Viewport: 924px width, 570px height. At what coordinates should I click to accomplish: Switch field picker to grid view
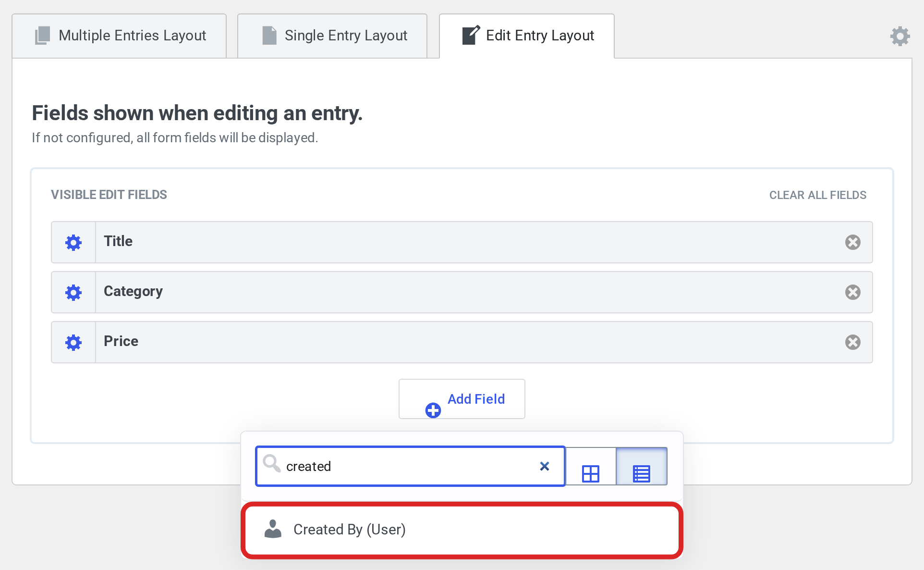coord(591,467)
